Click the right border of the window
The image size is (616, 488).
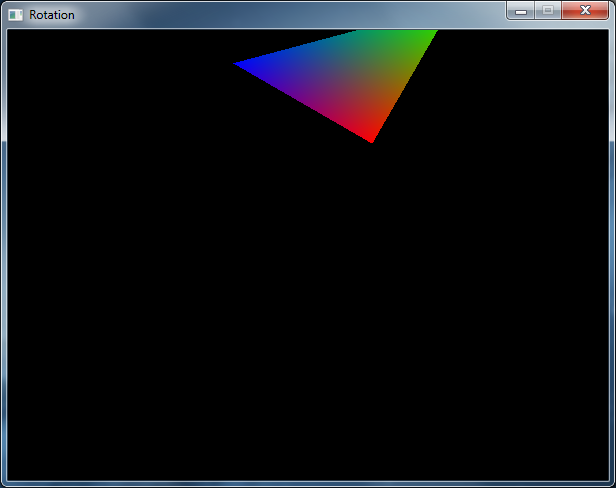point(612,250)
